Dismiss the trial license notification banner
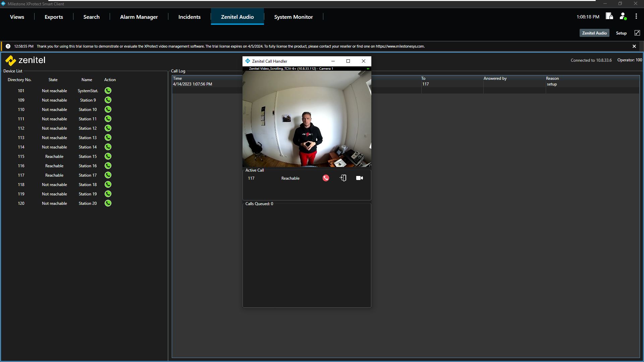 pyautogui.click(x=634, y=46)
